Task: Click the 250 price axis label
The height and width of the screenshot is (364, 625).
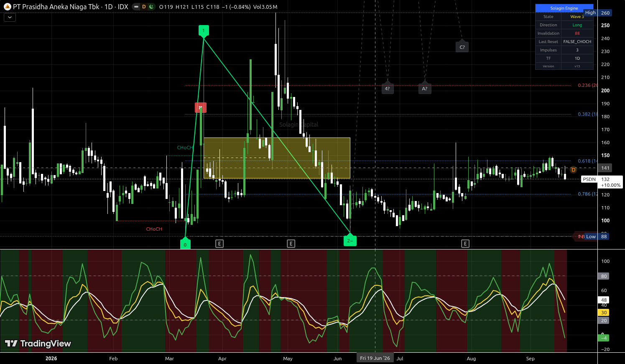Action: pos(605,25)
